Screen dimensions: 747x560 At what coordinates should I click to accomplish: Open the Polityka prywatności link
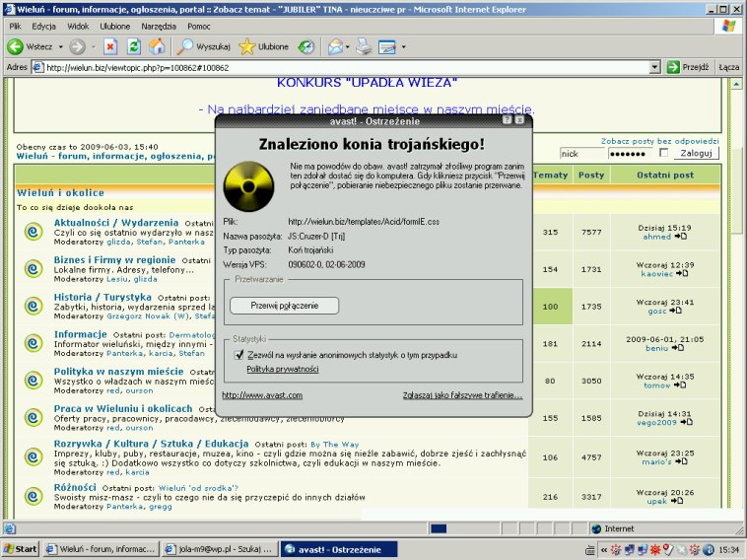point(283,369)
